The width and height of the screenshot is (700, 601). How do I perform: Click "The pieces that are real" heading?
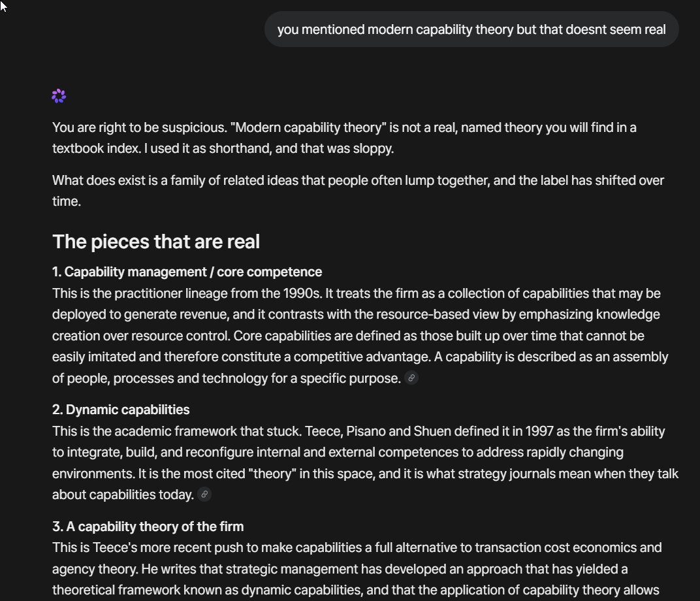(156, 242)
